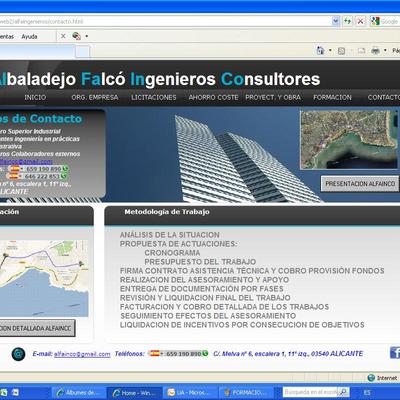Switch to 'Home - Win...' taskbar window

point(134,393)
